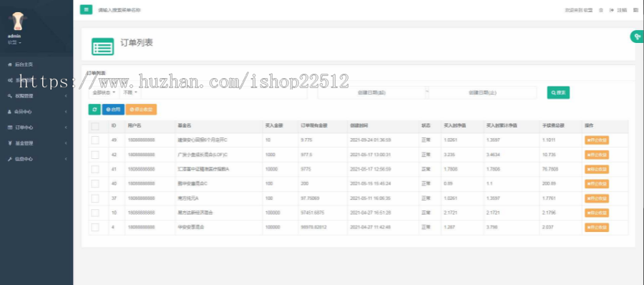Click the cow avatar in the sidebar
This screenshot has height=285, width=644.
click(18, 21)
